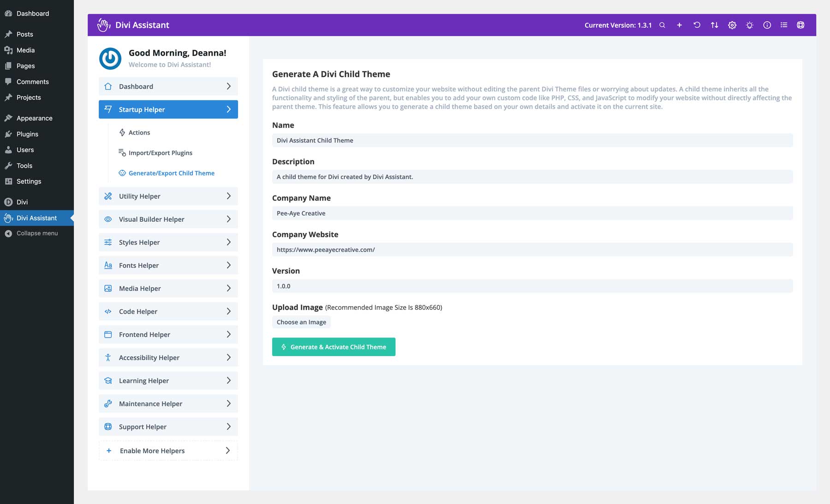The width and height of the screenshot is (830, 504).
Task: Collapse the WordPress admin menu
Action: click(x=37, y=233)
